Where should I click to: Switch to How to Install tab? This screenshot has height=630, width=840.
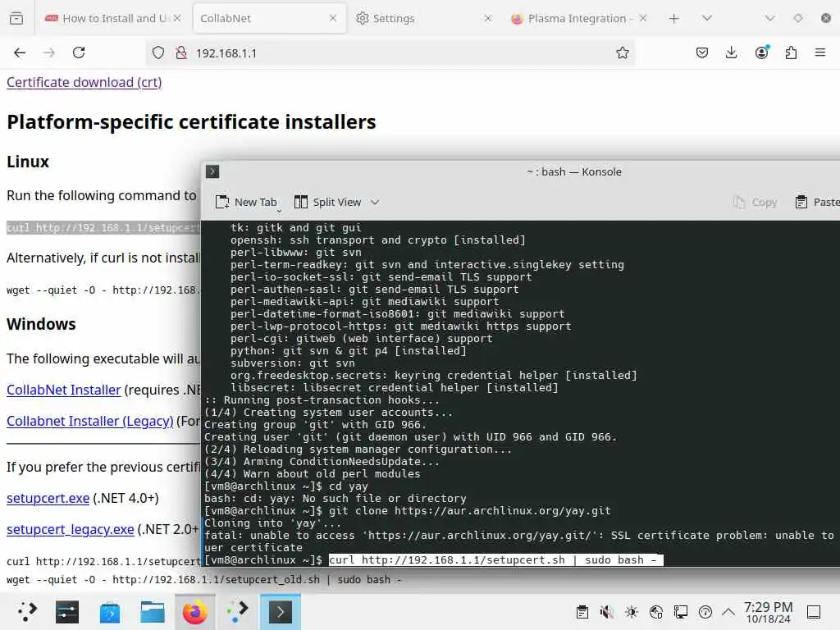pos(112,18)
